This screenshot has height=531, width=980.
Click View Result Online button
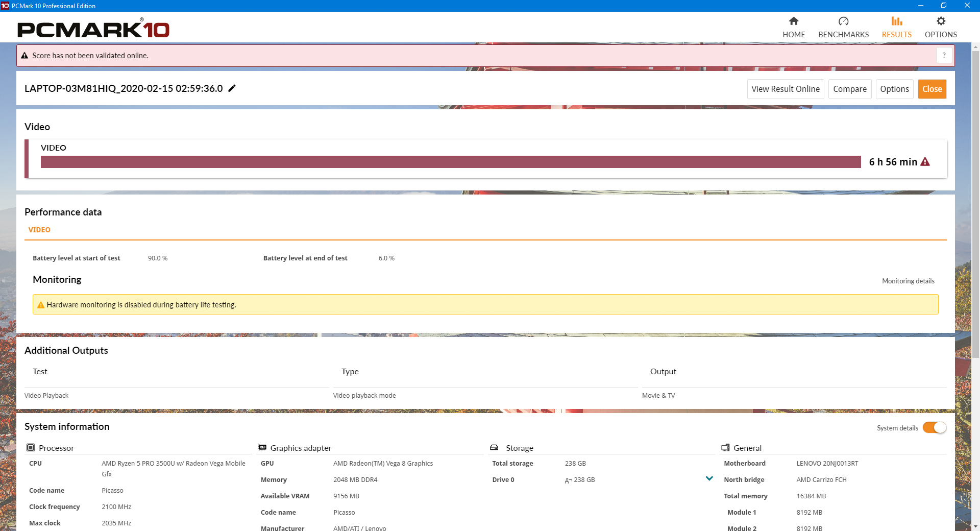pos(786,89)
